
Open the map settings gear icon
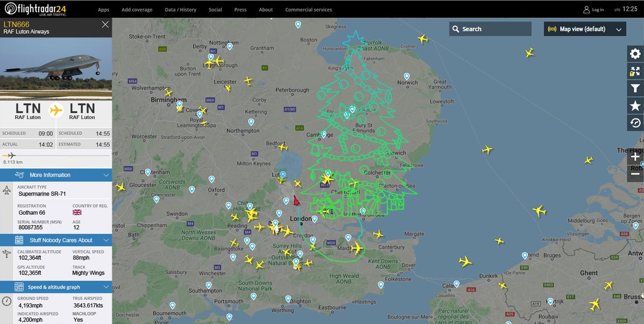click(x=635, y=54)
